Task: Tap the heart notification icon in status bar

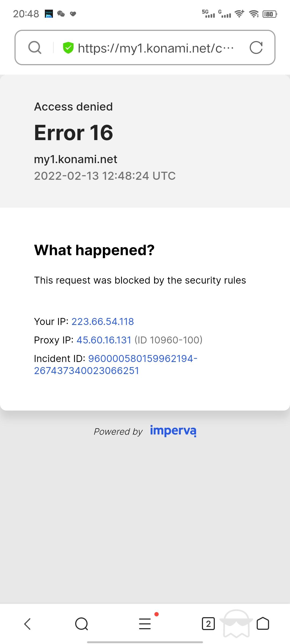Action: 73,14
